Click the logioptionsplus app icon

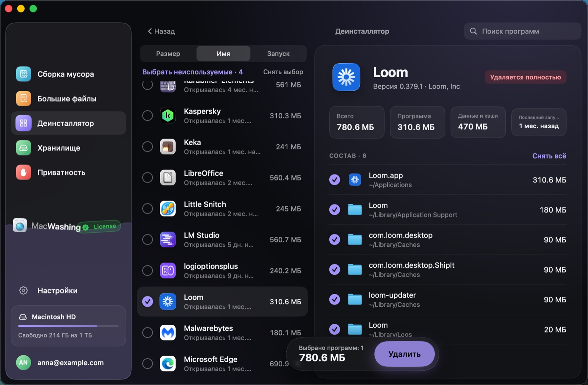click(x=168, y=271)
